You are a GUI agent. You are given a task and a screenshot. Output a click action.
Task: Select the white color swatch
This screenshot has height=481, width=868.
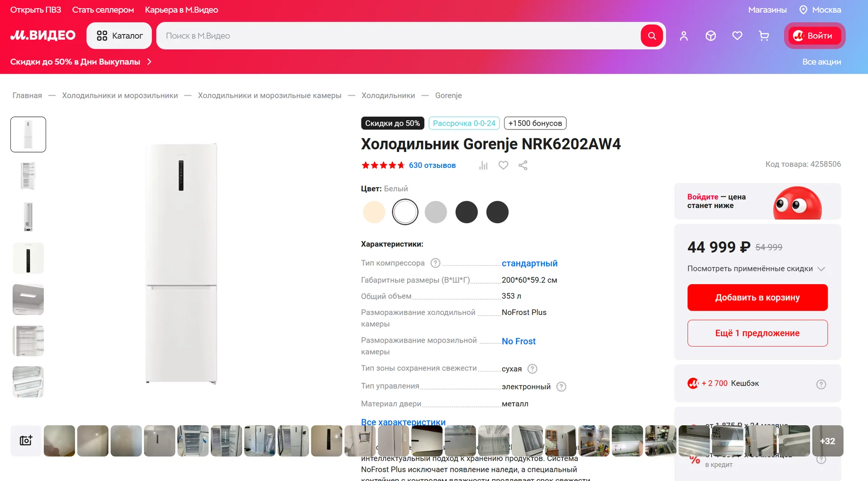tap(405, 212)
